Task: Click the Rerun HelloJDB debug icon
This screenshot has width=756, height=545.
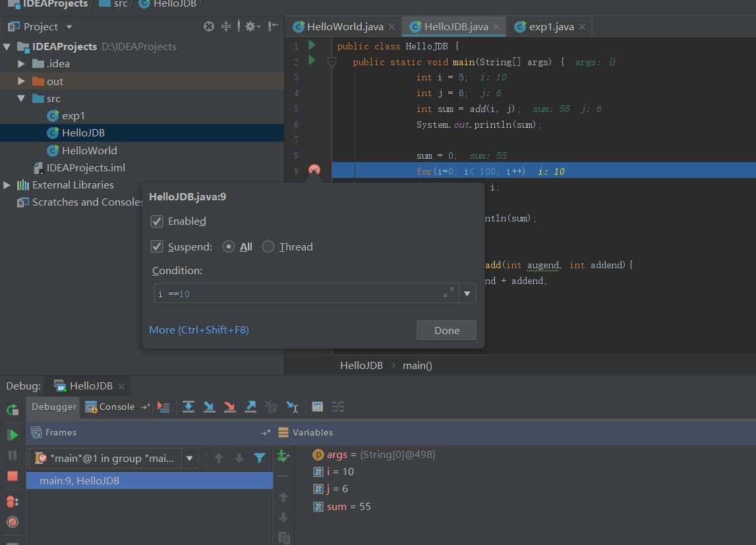Action: click(13, 409)
